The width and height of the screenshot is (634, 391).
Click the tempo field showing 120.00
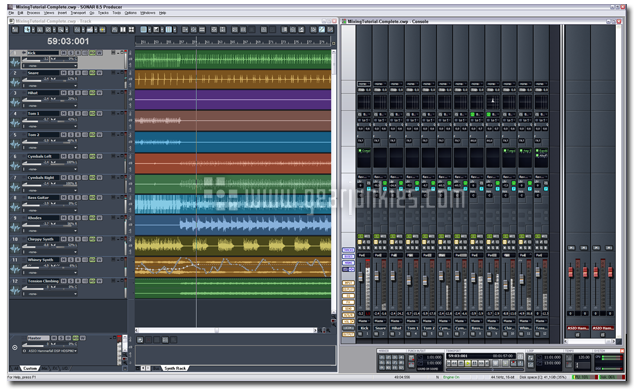[584, 357]
